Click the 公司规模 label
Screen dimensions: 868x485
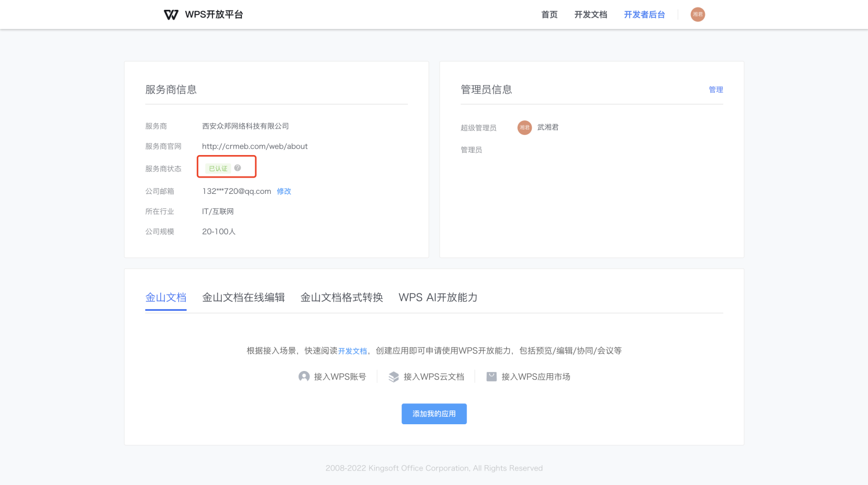pos(160,232)
